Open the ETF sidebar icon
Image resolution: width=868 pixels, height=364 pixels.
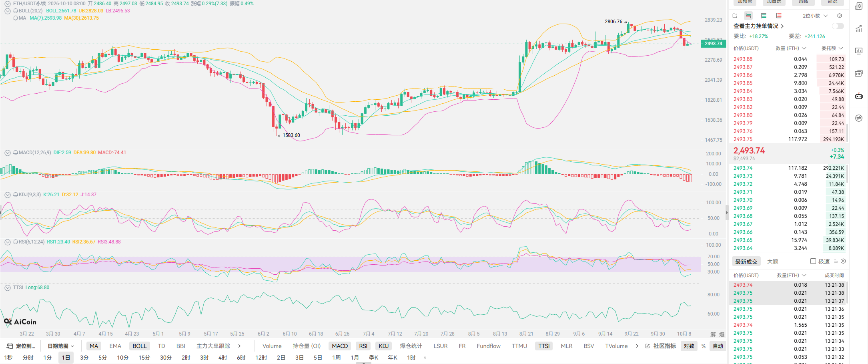pyautogui.click(x=859, y=73)
